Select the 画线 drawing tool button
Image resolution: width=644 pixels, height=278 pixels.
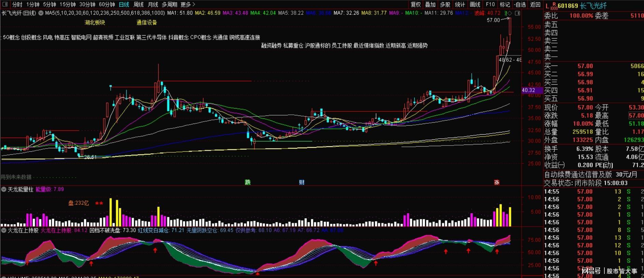click(x=475, y=4)
